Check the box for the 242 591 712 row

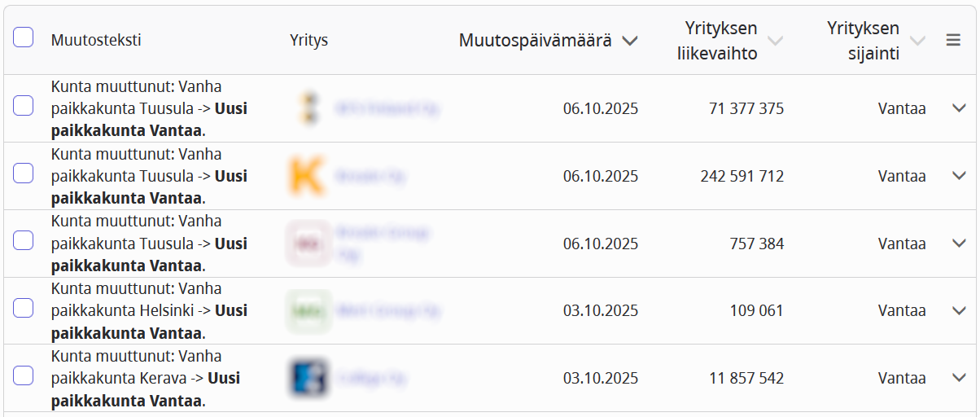coord(24,173)
